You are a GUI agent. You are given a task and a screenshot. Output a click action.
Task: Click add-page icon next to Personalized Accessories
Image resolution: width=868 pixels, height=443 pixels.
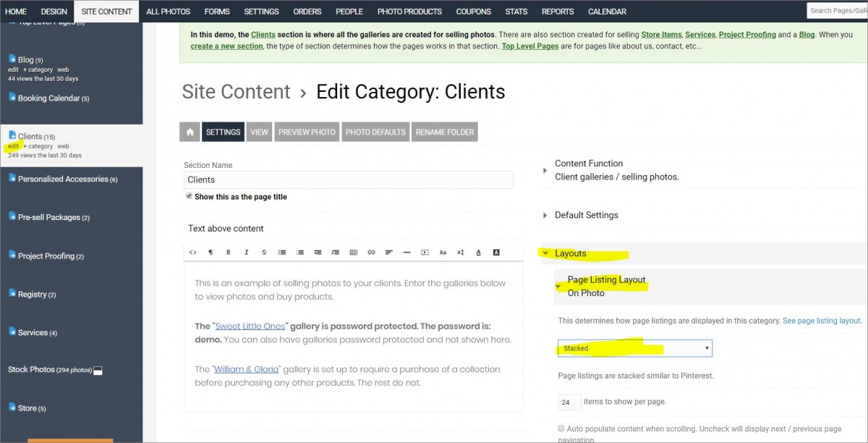pyautogui.click(x=12, y=179)
